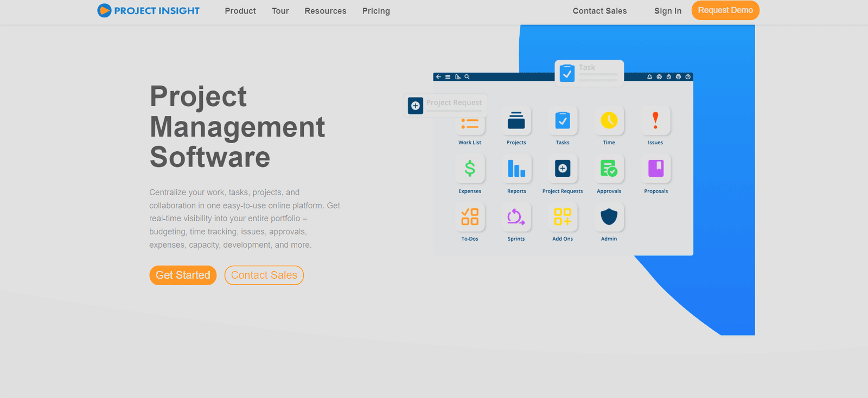This screenshot has height=398, width=868.
Task: Select the Tasks clipboard icon in the app grid
Action: (x=563, y=120)
